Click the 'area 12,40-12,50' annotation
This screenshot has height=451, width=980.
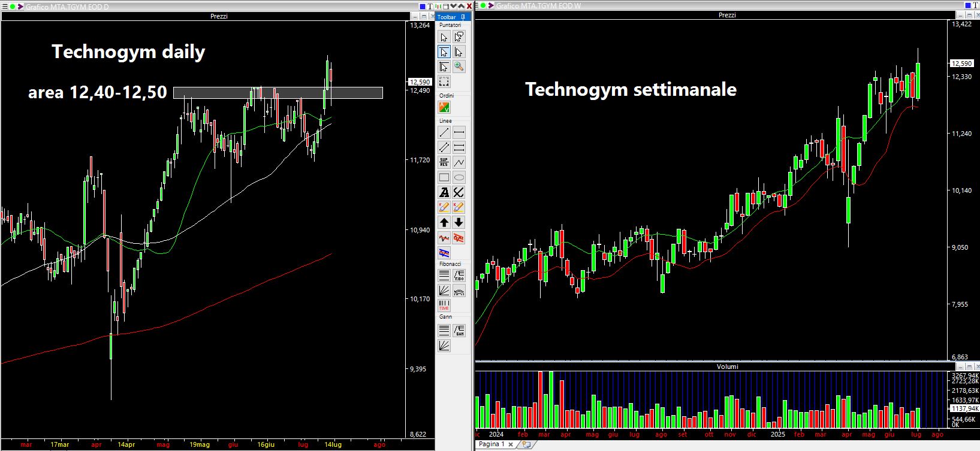coord(98,92)
